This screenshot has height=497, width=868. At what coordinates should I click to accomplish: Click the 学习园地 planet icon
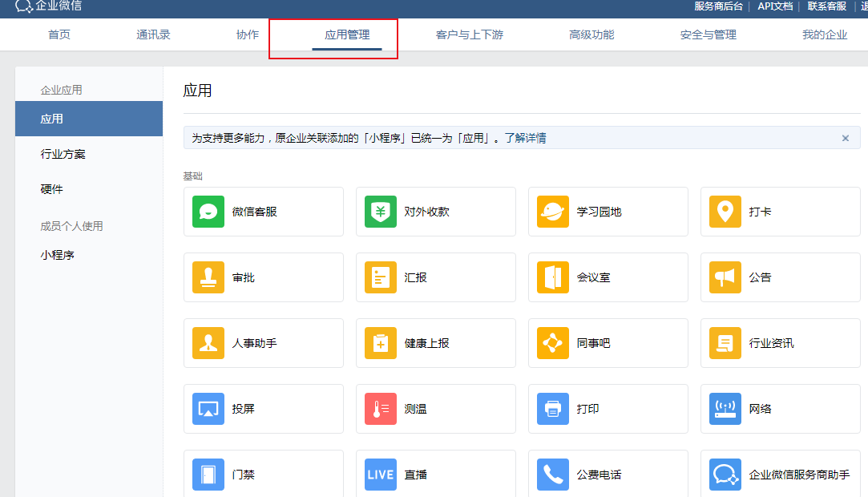[552, 212]
